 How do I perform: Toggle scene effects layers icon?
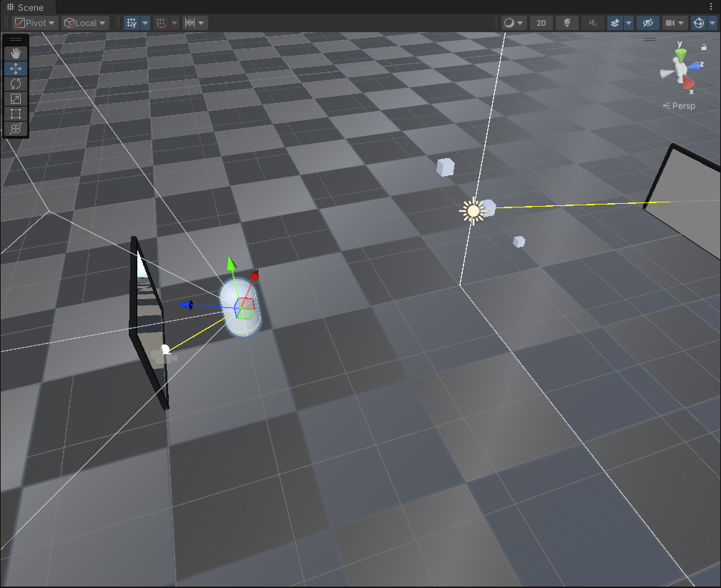tap(615, 23)
